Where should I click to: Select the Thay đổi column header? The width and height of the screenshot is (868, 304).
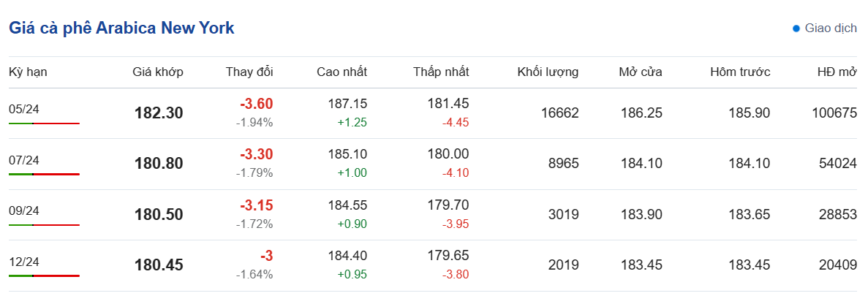pos(249,72)
